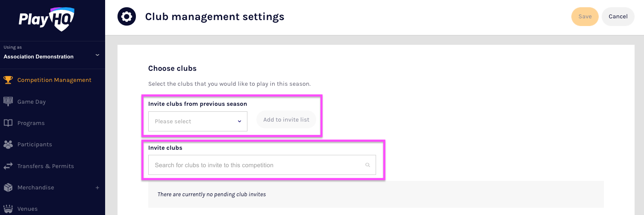Expand the Merchandise submenu plus sign
Image resolution: width=644 pixels, height=215 pixels.
point(97,188)
